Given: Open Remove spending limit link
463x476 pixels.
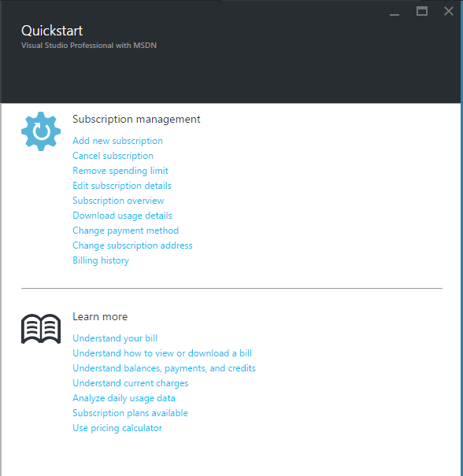Looking at the screenshot, I should [120, 171].
